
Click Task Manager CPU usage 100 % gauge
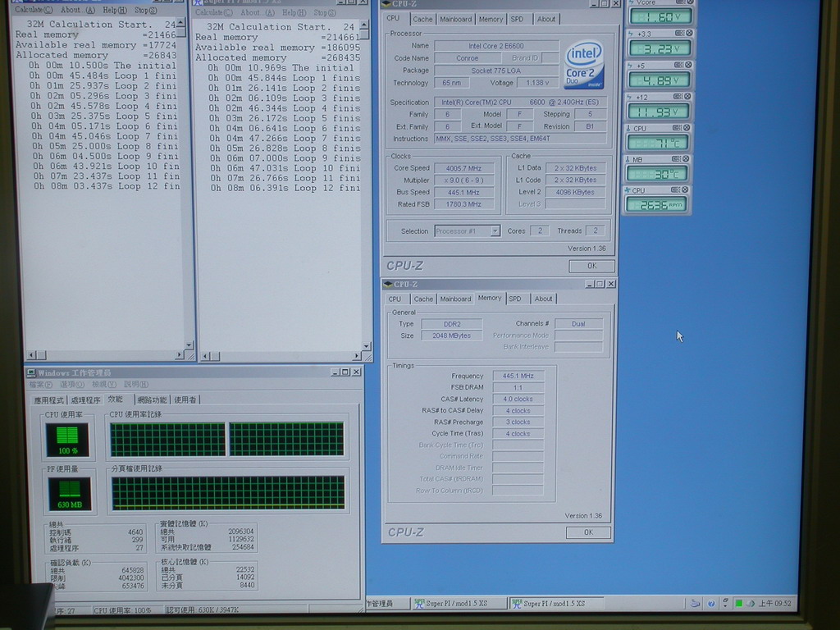(x=67, y=440)
